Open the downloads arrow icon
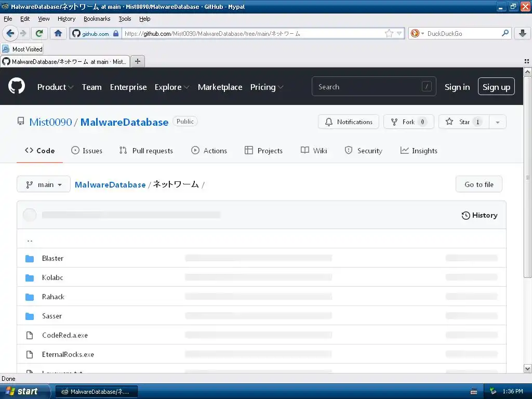The image size is (532, 399). [523, 33]
